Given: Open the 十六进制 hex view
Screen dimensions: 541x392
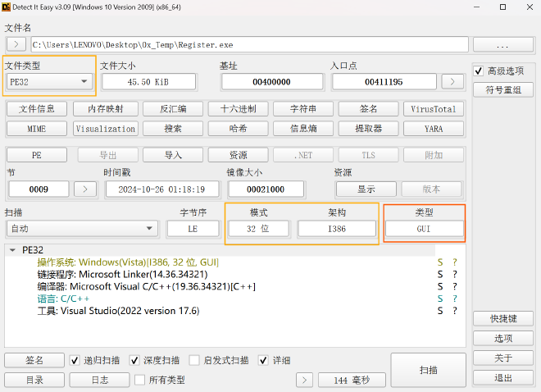Looking at the screenshot, I should click(x=238, y=109).
